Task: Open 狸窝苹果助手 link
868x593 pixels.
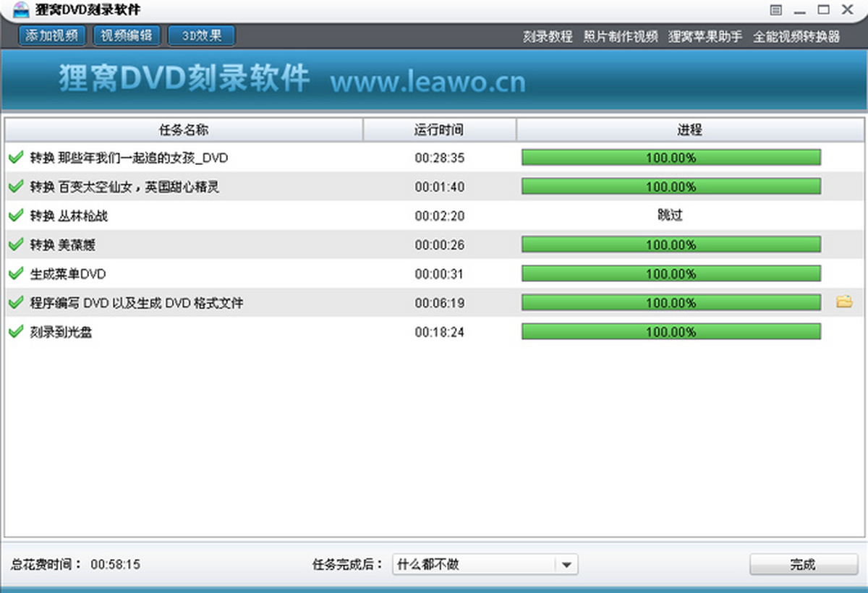Action: click(705, 37)
